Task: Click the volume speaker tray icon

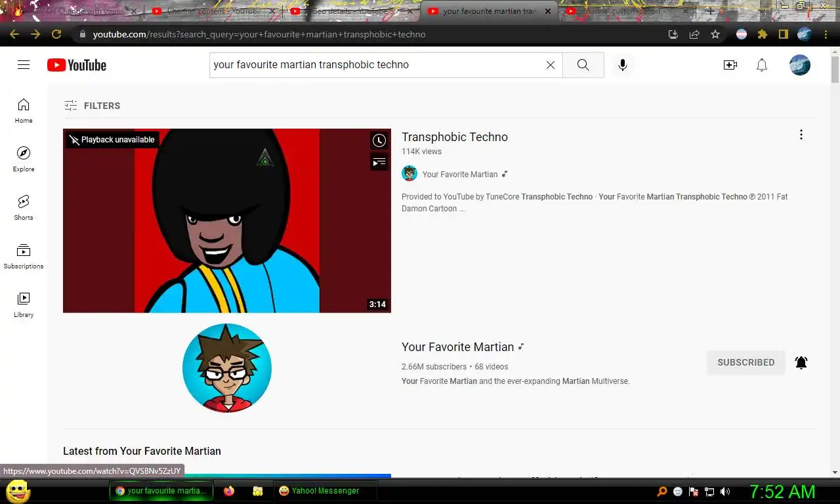Action: 725,492
